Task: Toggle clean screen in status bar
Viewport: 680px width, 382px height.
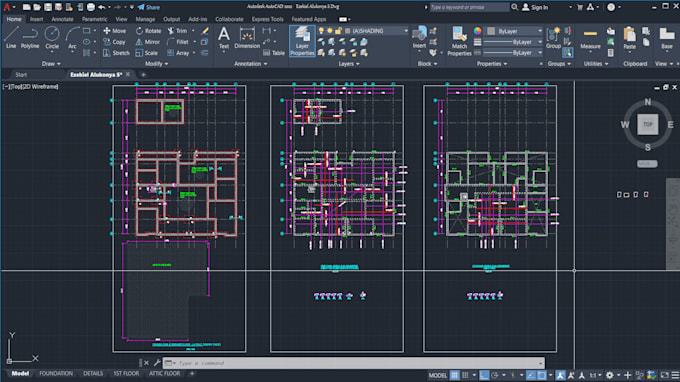Action: coord(665,375)
